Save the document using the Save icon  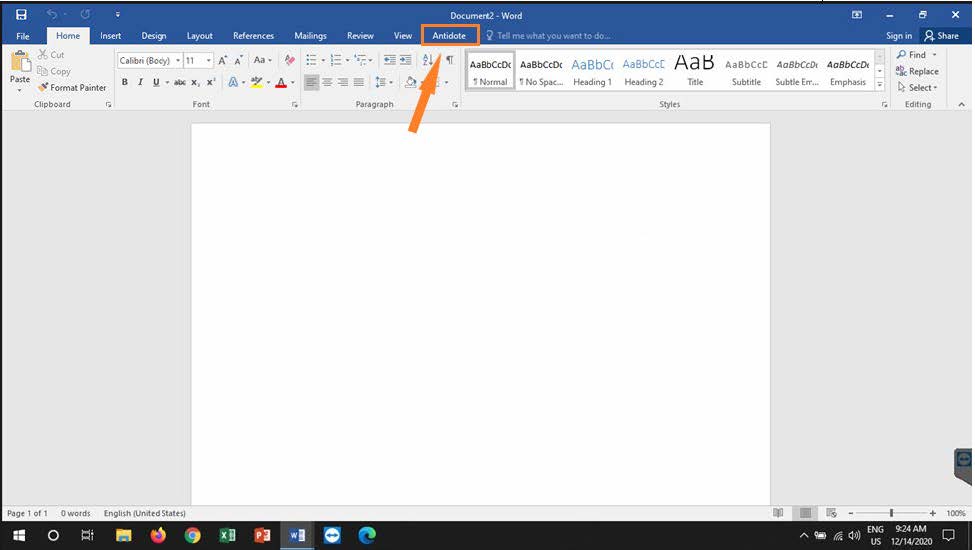(x=21, y=15)
